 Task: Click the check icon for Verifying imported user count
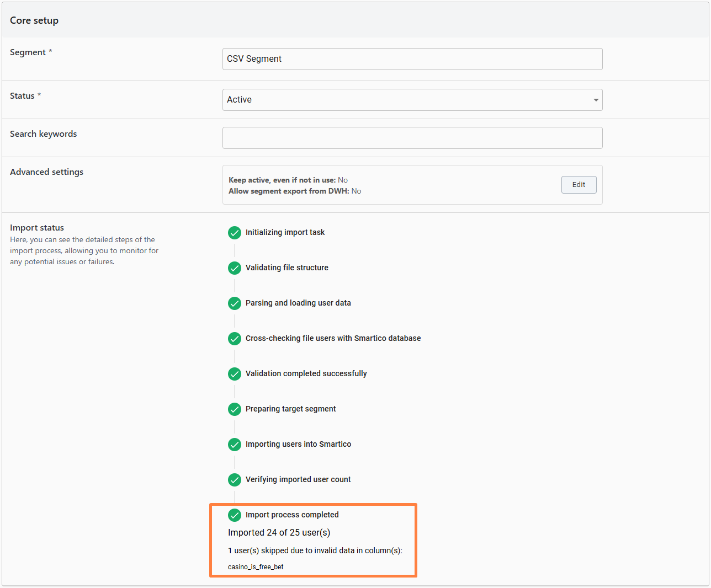tap(235, 480)
